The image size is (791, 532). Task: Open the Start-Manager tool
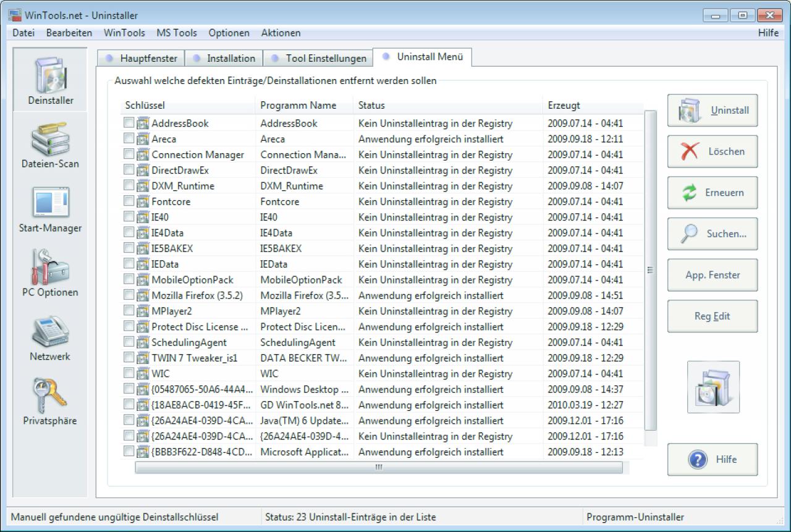click(51, 209)
